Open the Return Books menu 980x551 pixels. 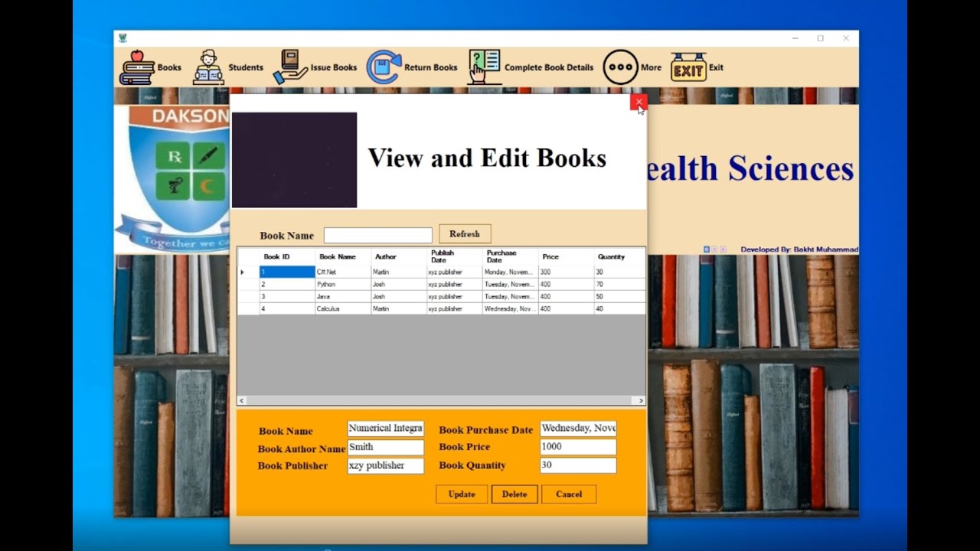tap(412, 67)
